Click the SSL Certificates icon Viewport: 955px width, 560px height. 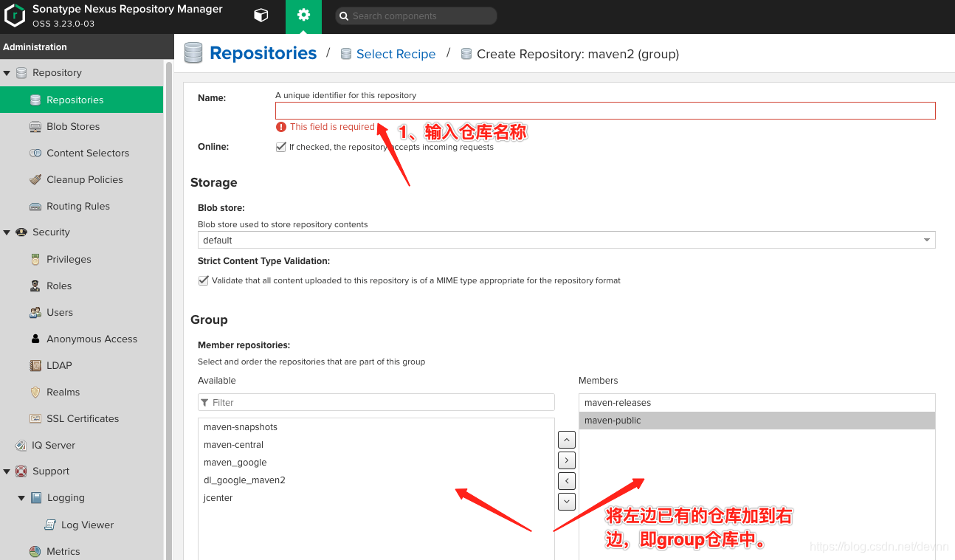tap(35, 419)
